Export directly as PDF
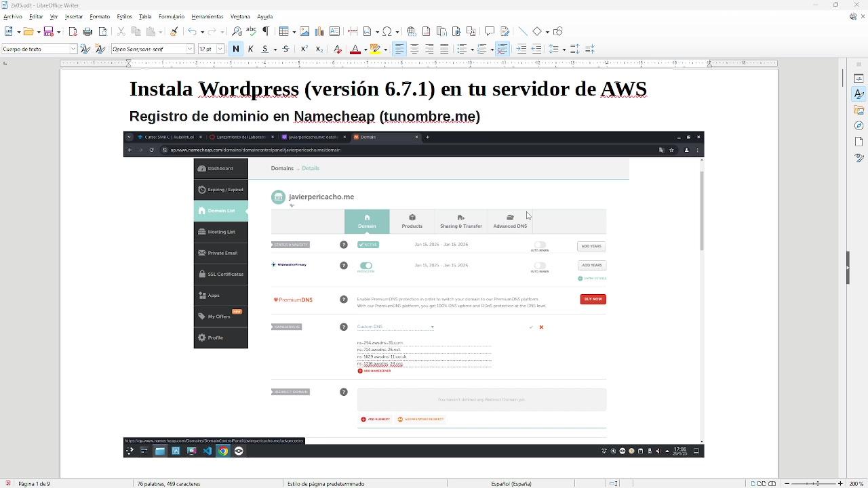868x488 pixels. click(73, 31)
